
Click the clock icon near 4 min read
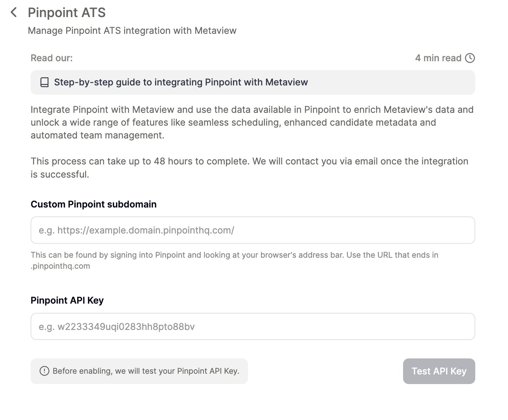[x=470, y=58]
